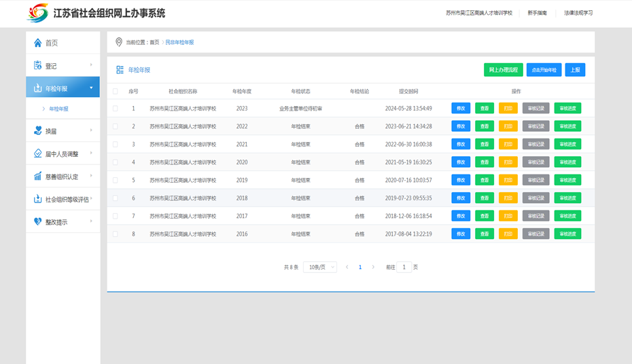
Task: Tick the checkbox for row 2 (2022)
Action: [x=116, y=126]
